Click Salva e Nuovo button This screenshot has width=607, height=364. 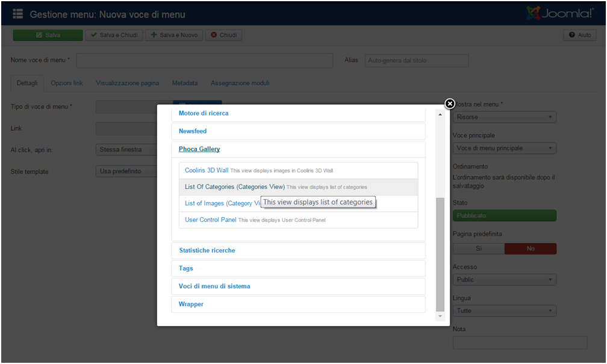[x=174, y=35]
